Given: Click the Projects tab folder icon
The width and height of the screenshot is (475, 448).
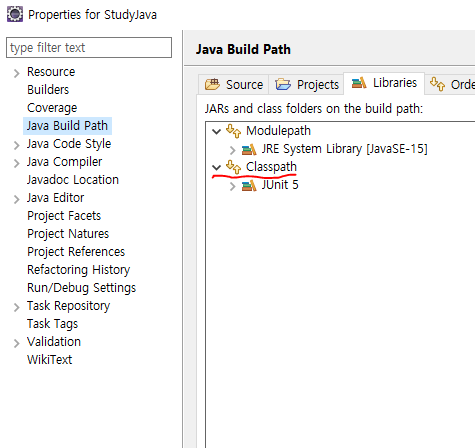Looking at the screenshot, I should [283, 84].
